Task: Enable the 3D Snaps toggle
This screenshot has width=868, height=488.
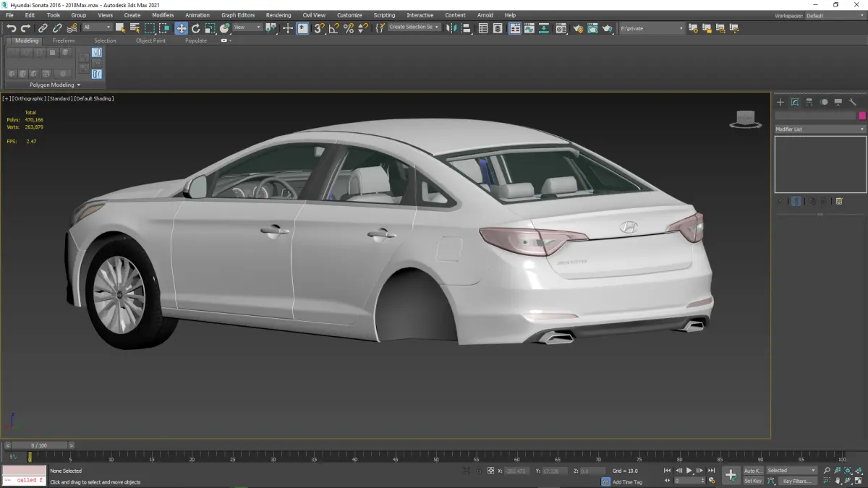Action: [318, 28]
